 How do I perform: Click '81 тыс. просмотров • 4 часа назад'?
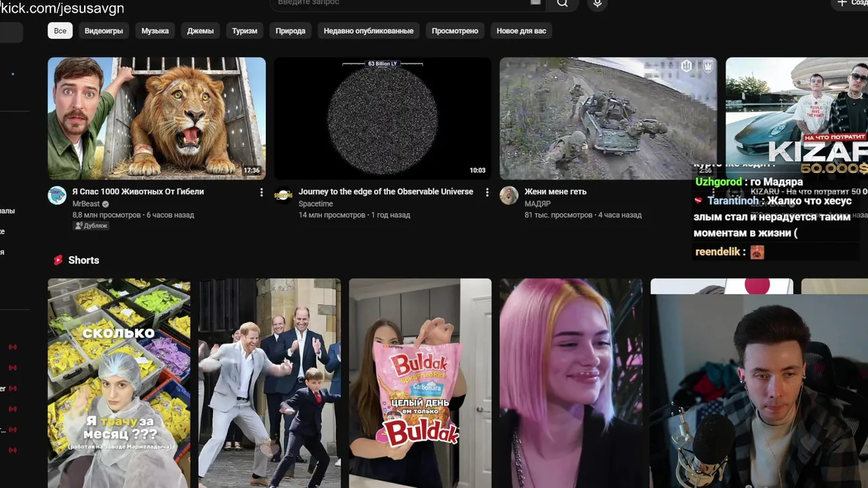tap(583, 215)
